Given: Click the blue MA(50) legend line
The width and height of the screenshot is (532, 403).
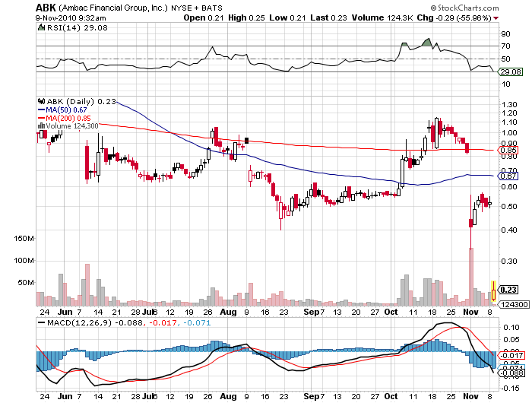Looking at the screenshot, I should click(41, 109).
